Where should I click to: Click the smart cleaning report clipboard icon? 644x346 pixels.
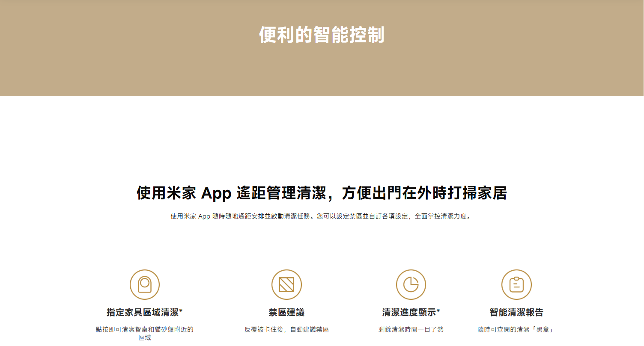coord(516,284)
